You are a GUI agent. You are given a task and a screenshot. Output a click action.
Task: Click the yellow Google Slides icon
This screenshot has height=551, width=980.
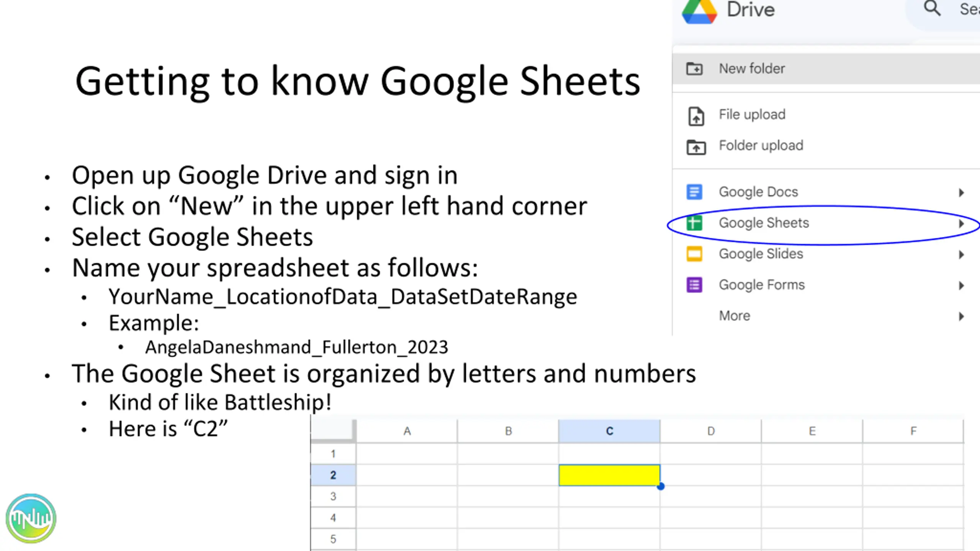[694, 254]
